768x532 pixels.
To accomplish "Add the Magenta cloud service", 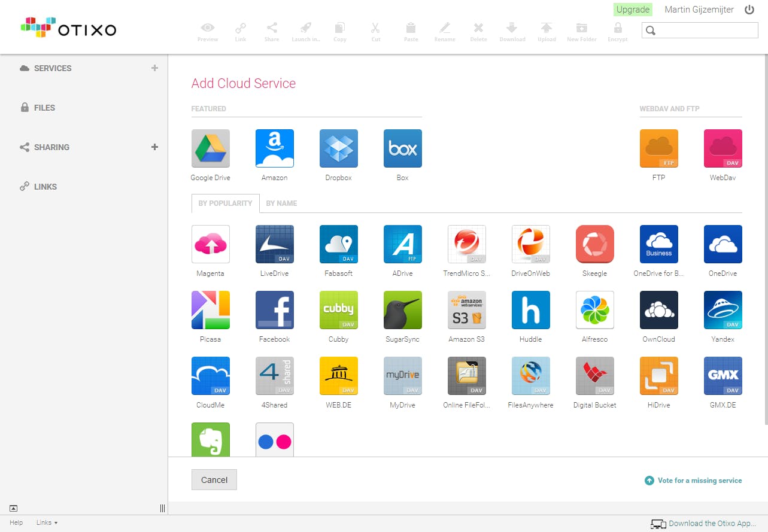I will tap(210, 244).
